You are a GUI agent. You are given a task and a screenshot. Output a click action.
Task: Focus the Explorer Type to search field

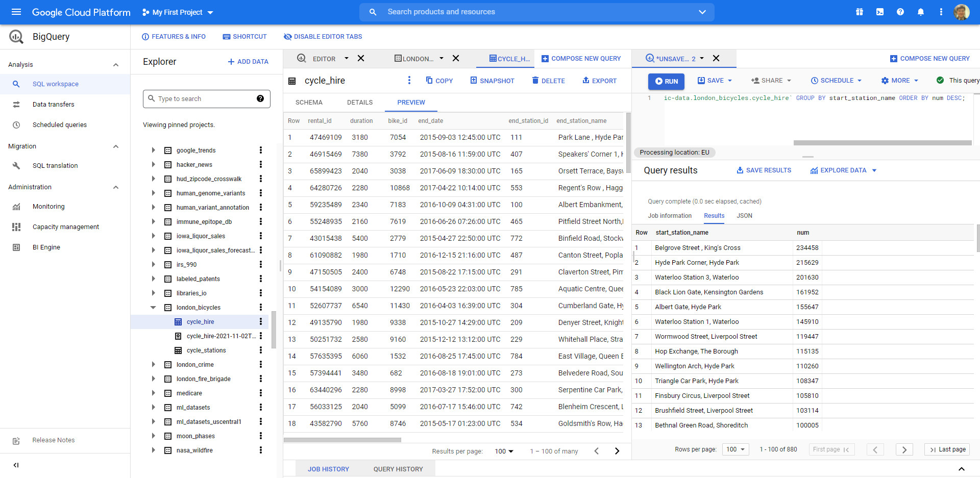(x=206, y=98)
